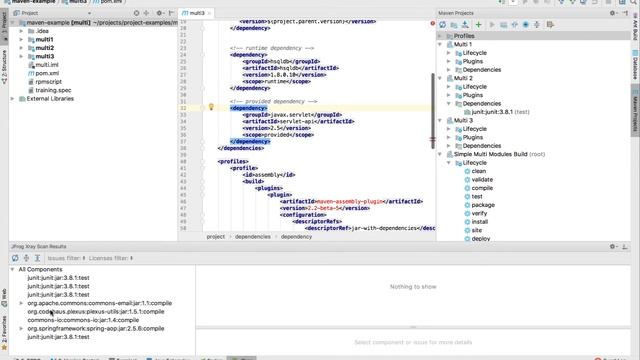Viewport: 640px width, 360px height.
Task: Click Generate Sources and Update Folders icon
Action: [454, 25]
